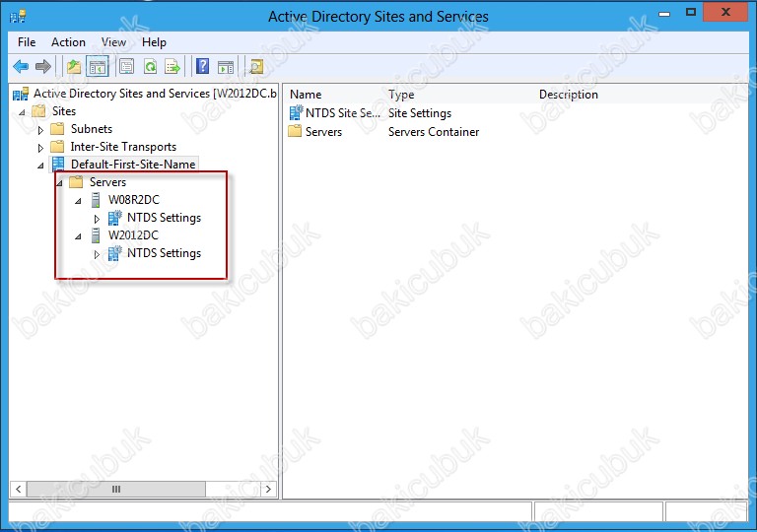The width and height of the screenshot is (757, 532).
Task: Close the Sites and Services window
Action: [x=725, y=13]
